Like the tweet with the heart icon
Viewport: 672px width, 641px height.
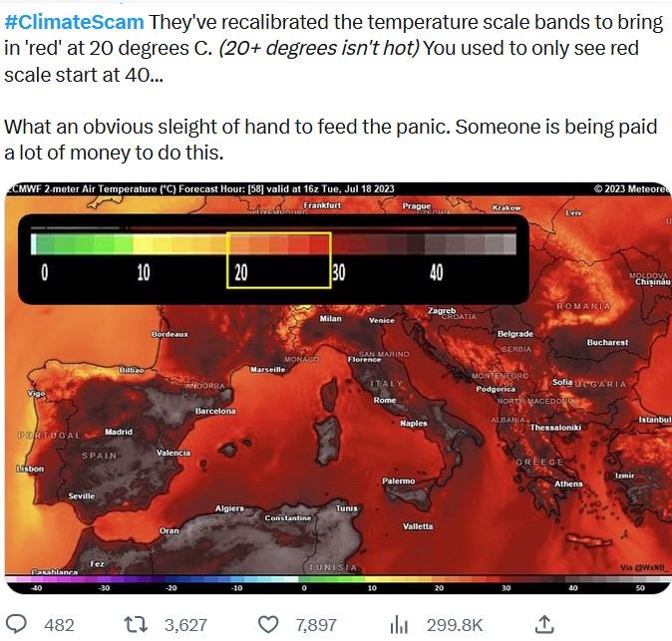coord(269,625)
